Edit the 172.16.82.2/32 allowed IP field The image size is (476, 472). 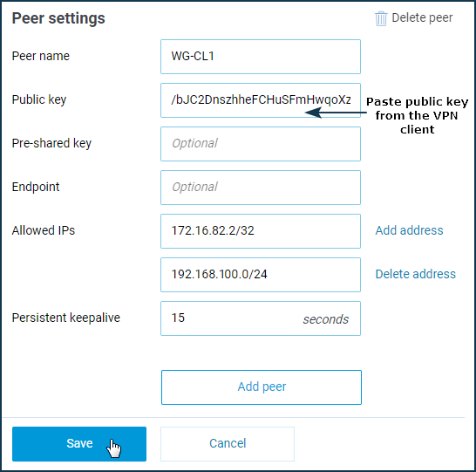click(261, 231)
